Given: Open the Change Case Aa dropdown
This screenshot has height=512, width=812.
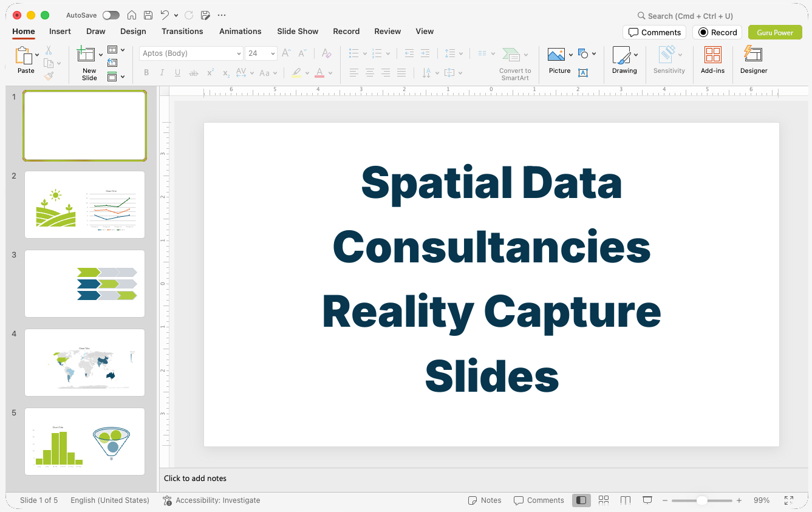Looking at the screenshot, I should 268,73.
